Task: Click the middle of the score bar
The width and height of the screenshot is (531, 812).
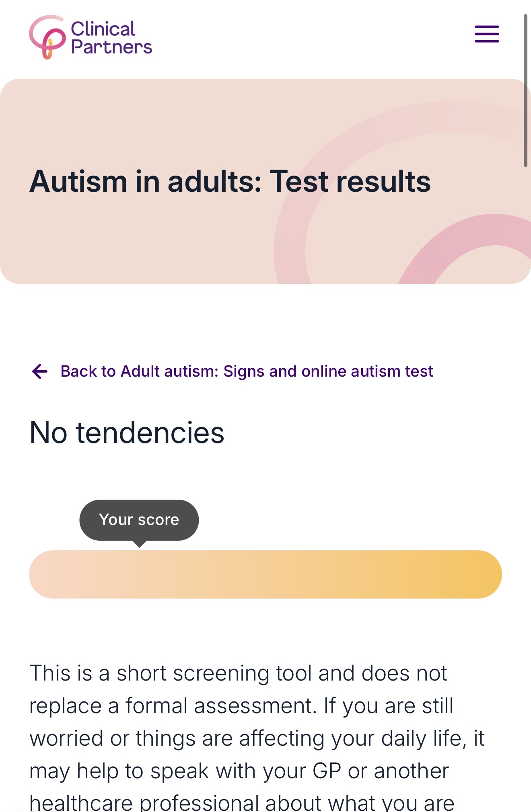Action: [265, 574]
